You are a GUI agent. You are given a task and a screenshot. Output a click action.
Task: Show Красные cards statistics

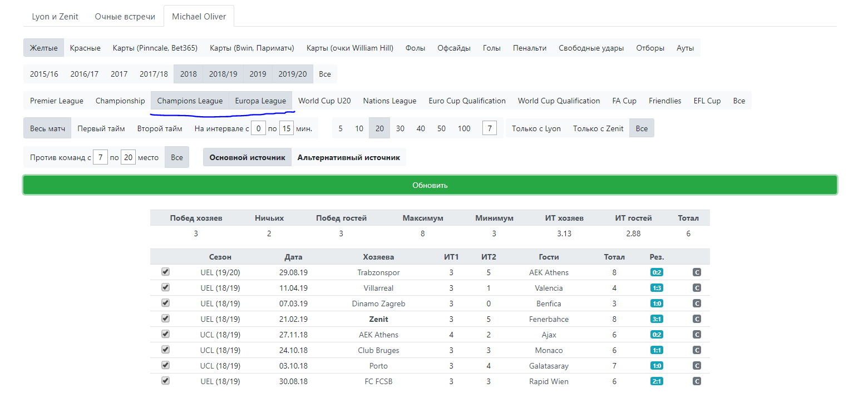click(85, 48)
